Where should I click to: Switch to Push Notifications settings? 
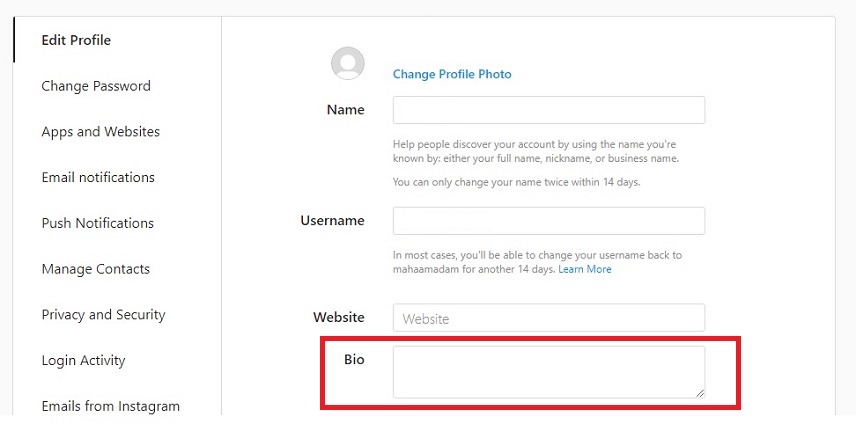[98, 223]
